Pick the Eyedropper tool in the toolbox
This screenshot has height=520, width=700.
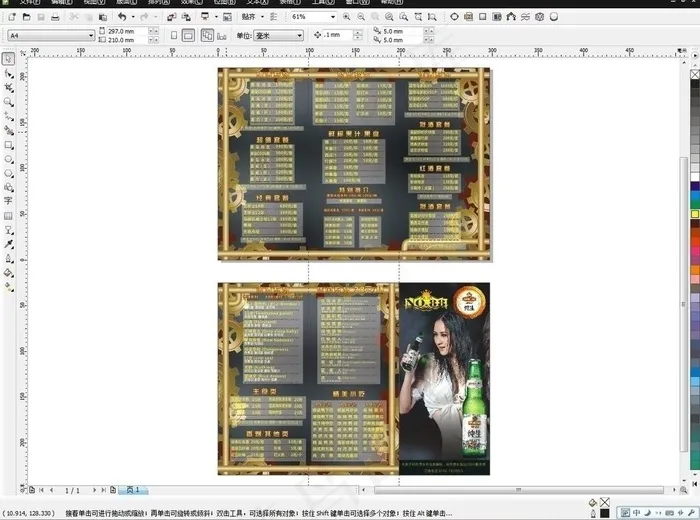8,244
